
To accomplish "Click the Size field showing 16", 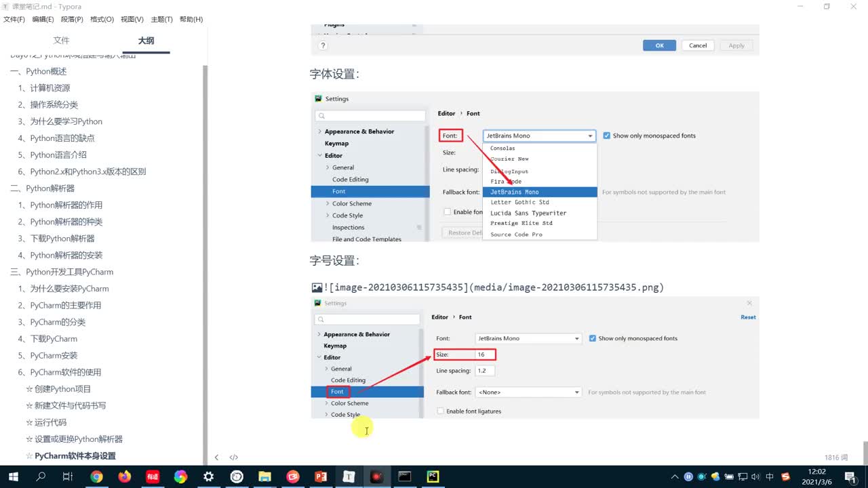I will point(485,354).
